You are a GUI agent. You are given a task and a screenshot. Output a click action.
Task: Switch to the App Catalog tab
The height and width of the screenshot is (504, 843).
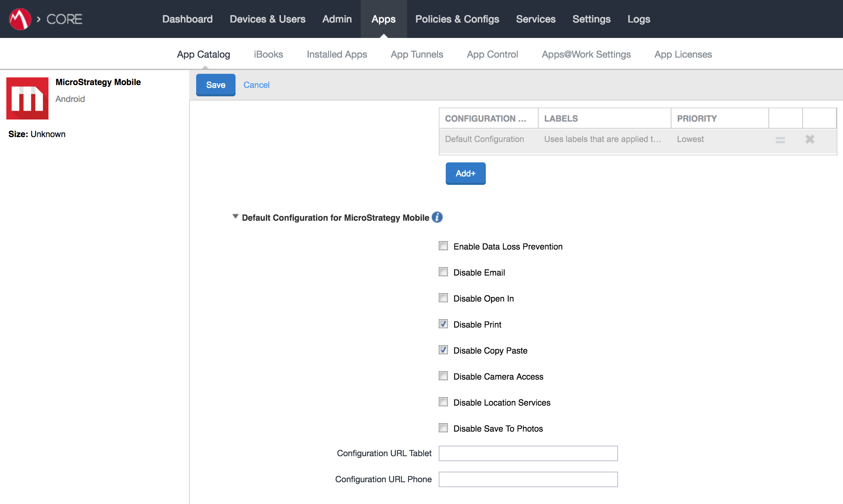point(204,54)
